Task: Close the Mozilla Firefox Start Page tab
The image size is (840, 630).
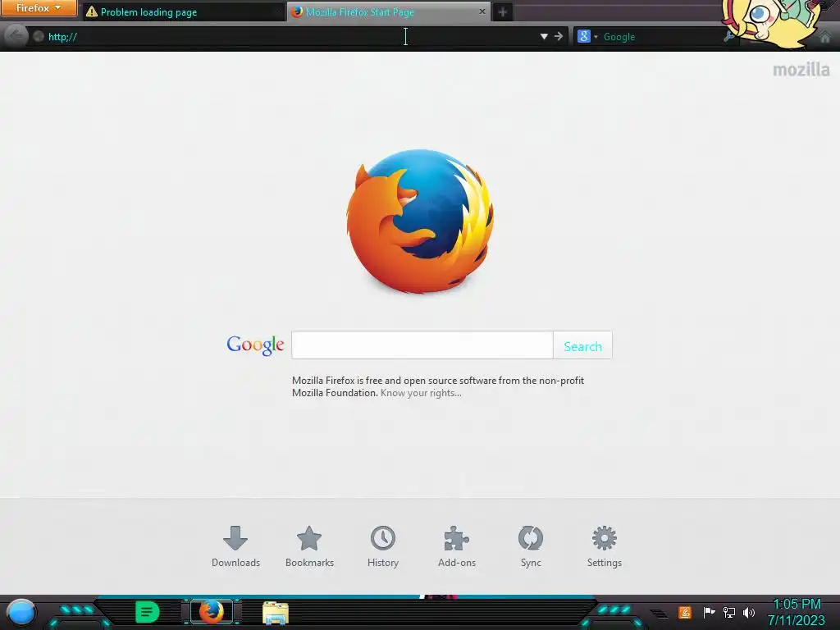Action: click(482, 11)
